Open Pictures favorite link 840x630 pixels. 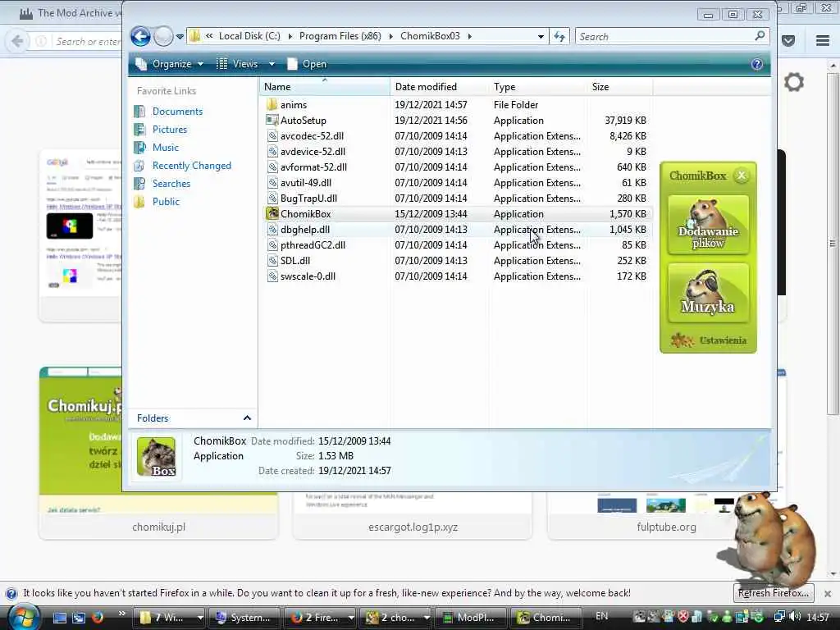click(169, 129)
